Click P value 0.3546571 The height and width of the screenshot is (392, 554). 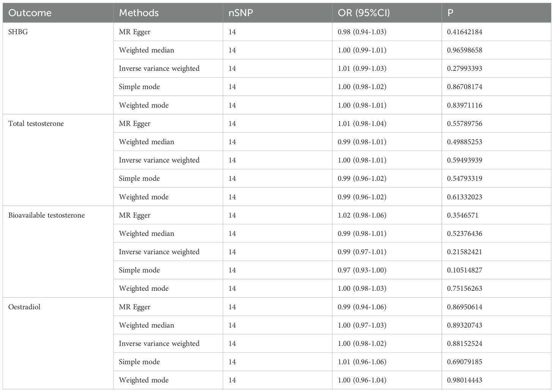coord(463,215)
